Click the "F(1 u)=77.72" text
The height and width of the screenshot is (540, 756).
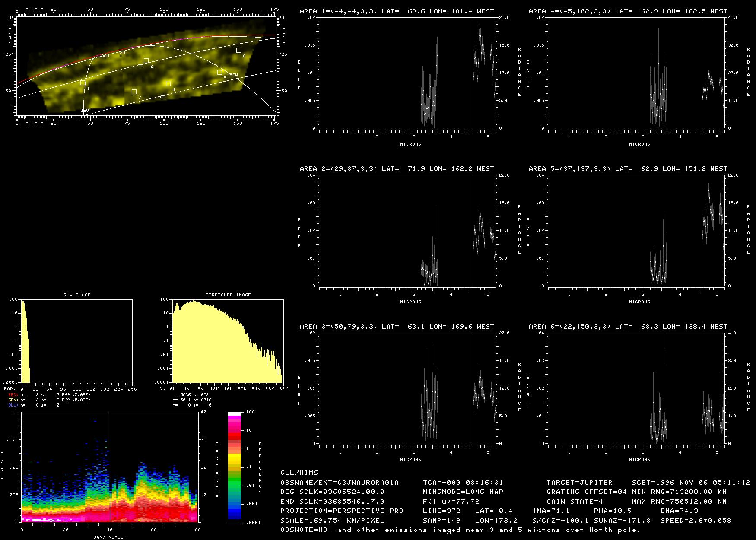pyautogui.click(x=451, y=502)
